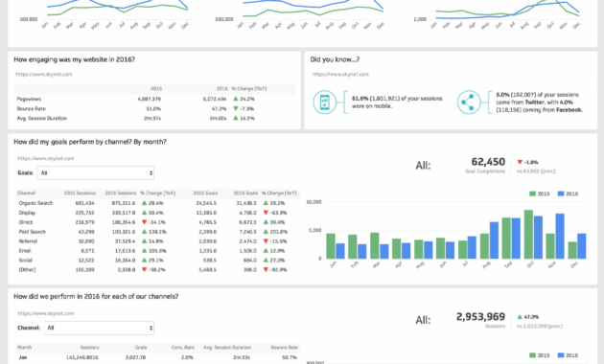Click the share network icon beside Twitter stat

click(x=469, y=102)
